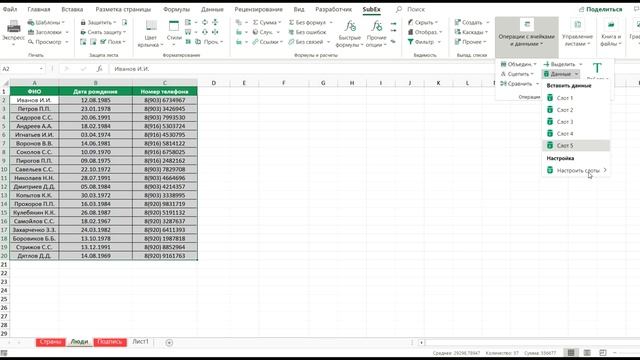Open the Проч. dropdown in Форматирование

click(209, 42)
